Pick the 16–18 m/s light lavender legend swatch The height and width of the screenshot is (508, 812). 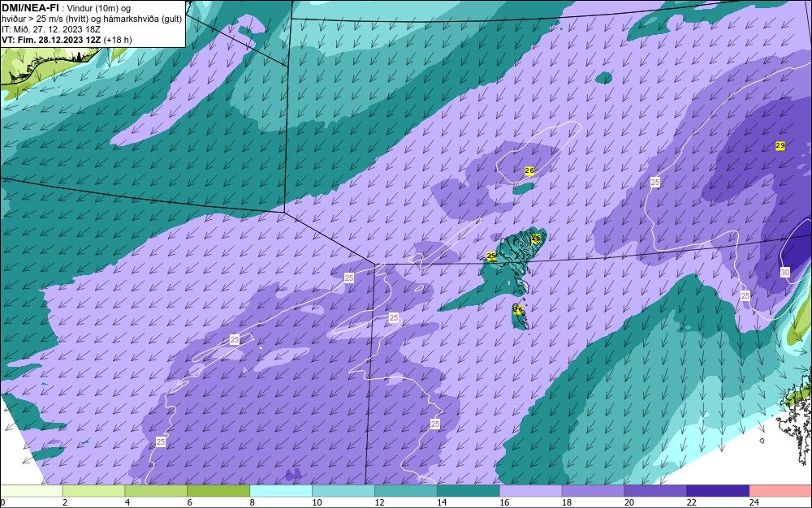click(x=531, y=491)
